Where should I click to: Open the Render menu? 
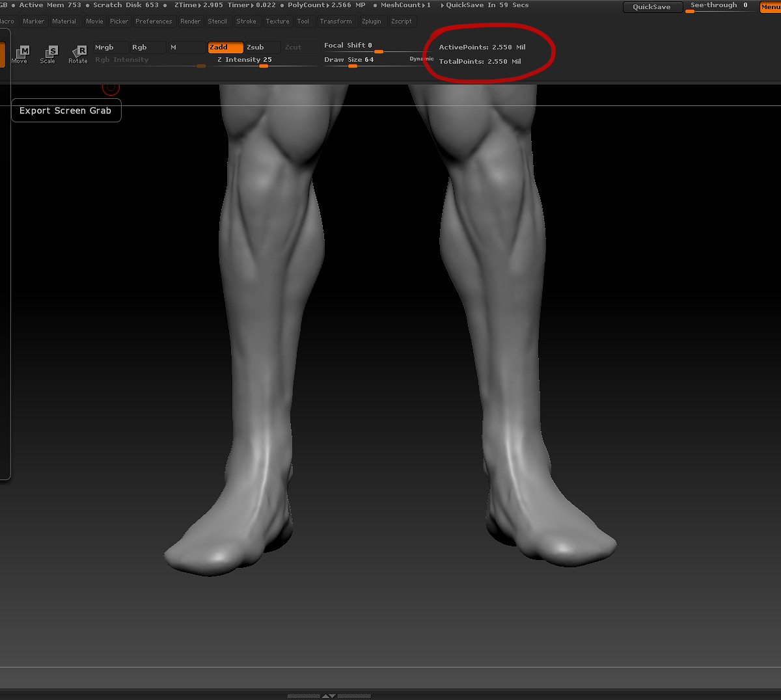pos(191,21)
